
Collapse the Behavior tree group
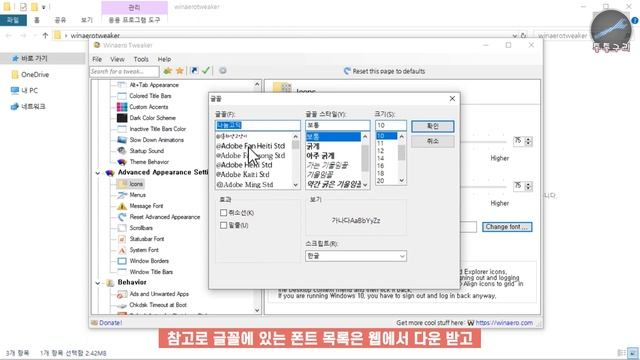point(98,283)
